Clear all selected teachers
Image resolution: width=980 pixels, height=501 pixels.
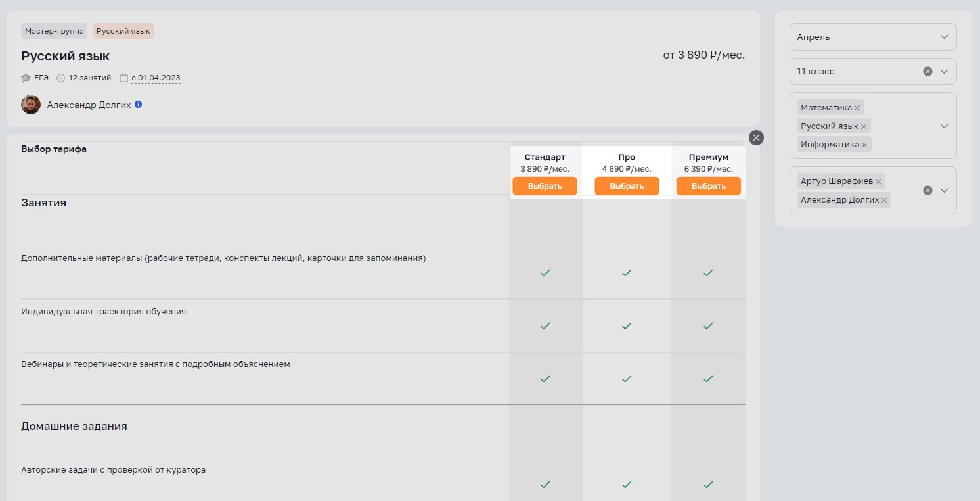927,191
